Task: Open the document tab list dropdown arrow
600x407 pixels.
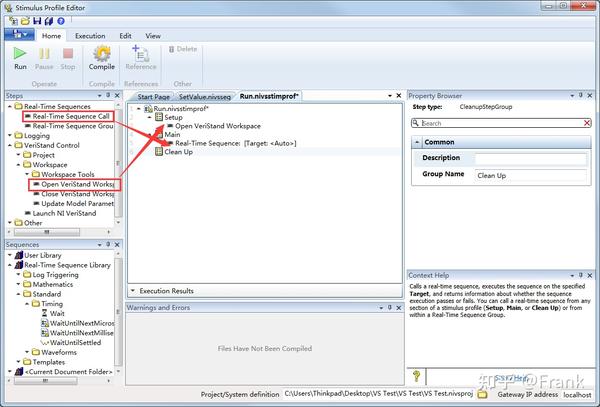Action: pos(390,96)
